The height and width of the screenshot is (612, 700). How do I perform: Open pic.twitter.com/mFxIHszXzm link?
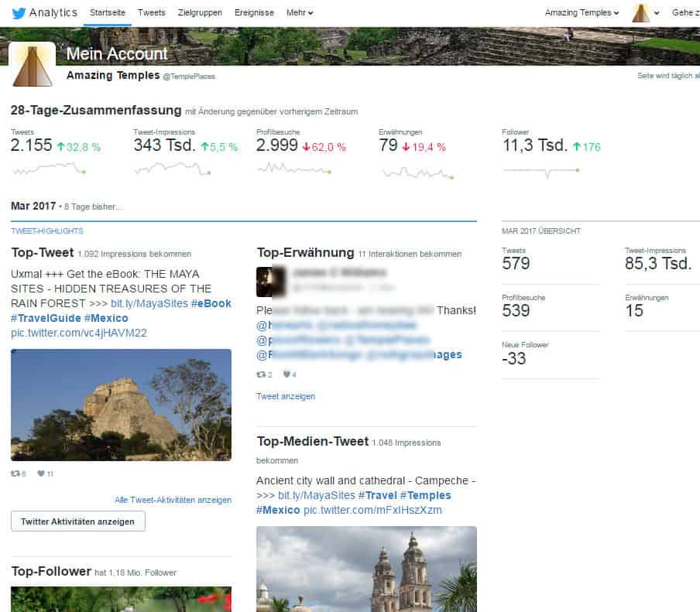(372, 510)
